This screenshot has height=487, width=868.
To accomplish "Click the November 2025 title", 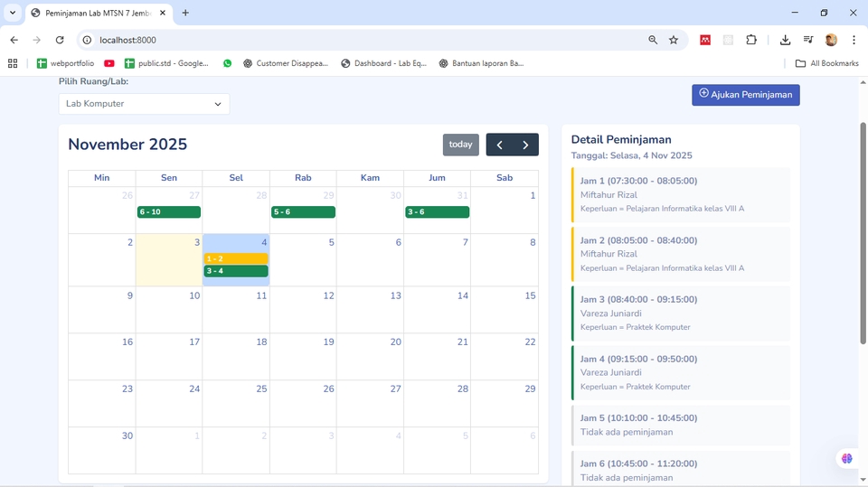I will click(x=127, y=145).
